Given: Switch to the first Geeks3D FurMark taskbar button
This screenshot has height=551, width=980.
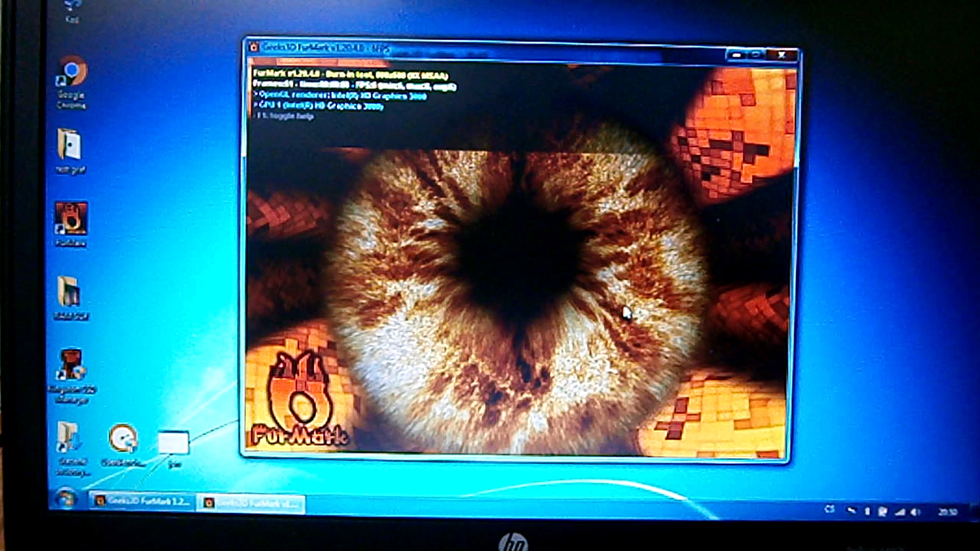Looking at the screenshot, I should coord(143,501).
